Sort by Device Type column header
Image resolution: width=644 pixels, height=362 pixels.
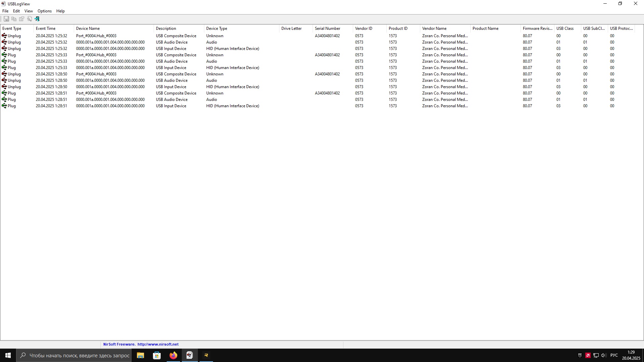(217, 28)
